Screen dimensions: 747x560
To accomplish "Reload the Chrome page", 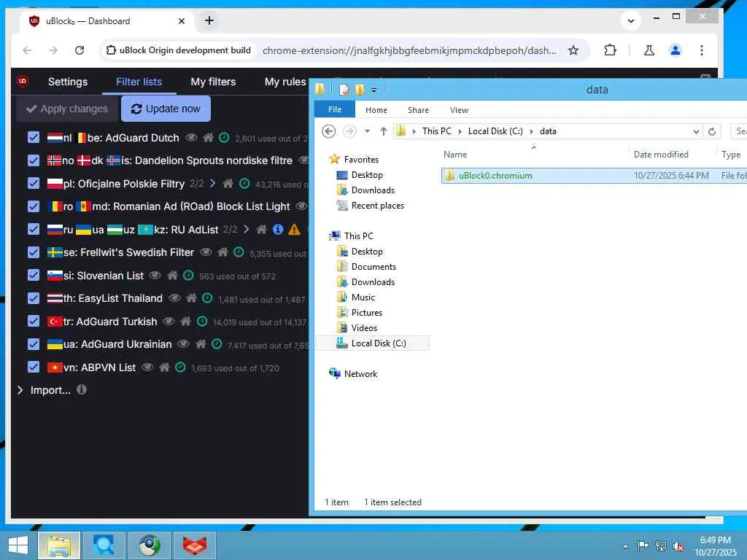I will pos(80,50).
